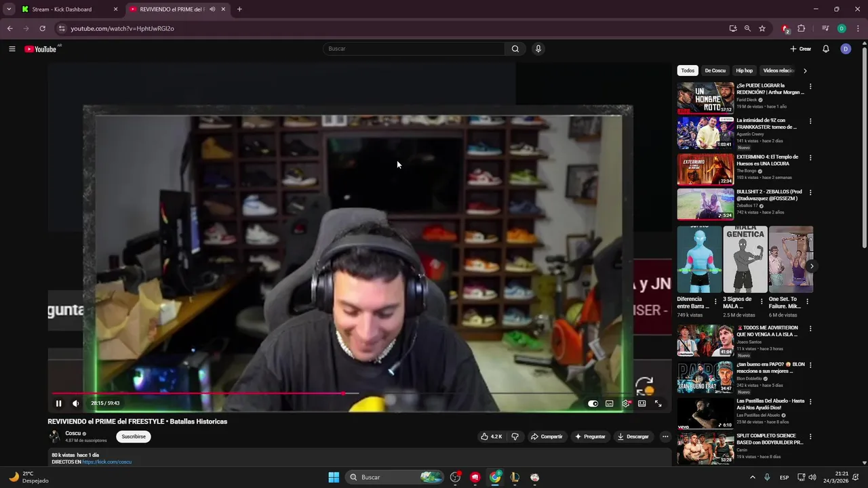
Task: Open options for TODOS ME ADVIRTIERON video
Action: (x=810, y=329)
